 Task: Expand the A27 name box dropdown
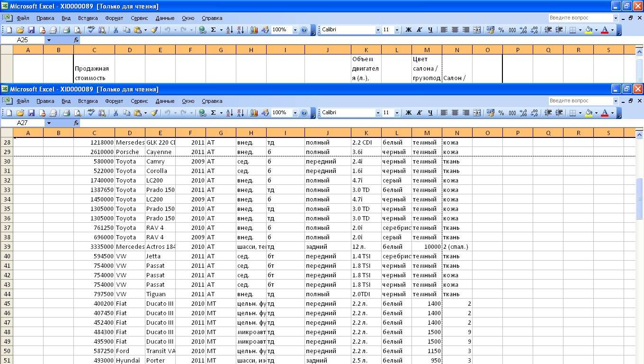pyautogui.click(x=48, y=123)
